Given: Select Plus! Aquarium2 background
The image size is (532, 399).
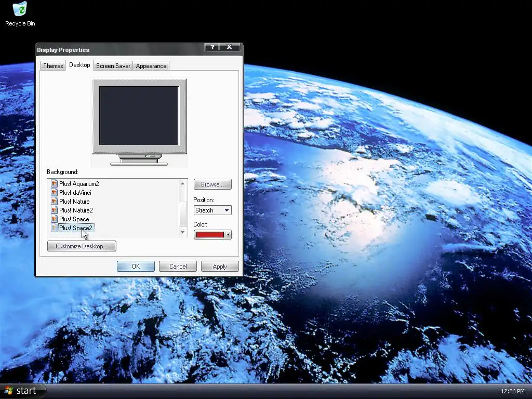Looking at the screenshot, I should [x=79, y=183].
